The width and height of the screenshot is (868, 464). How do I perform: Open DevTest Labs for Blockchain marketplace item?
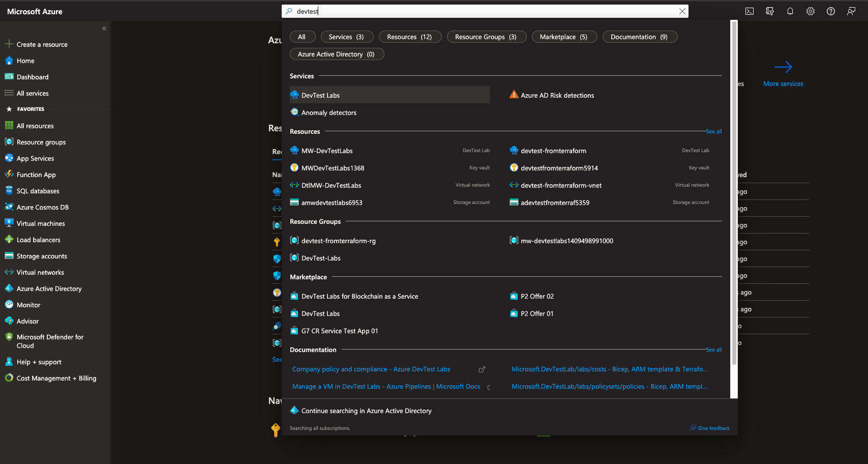360,296
